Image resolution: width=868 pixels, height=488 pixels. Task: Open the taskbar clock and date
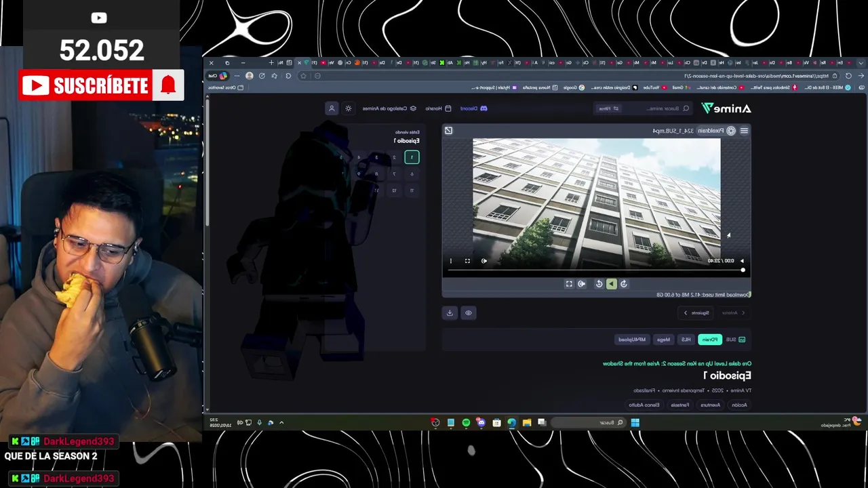pyautogui.click(x=220, y=423)
